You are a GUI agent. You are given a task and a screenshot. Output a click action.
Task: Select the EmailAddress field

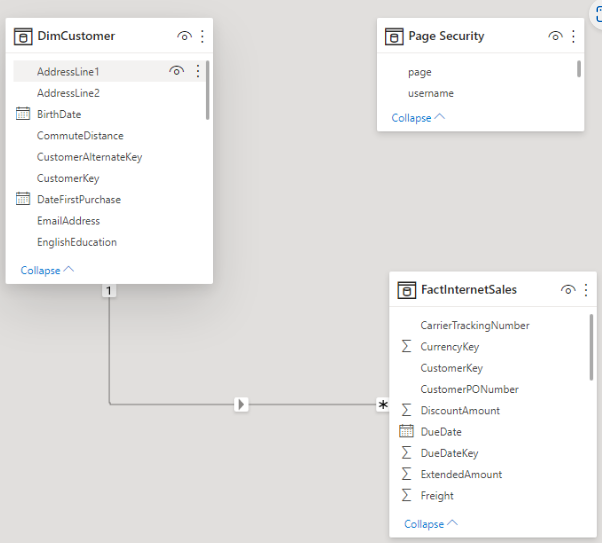point(68,221)
